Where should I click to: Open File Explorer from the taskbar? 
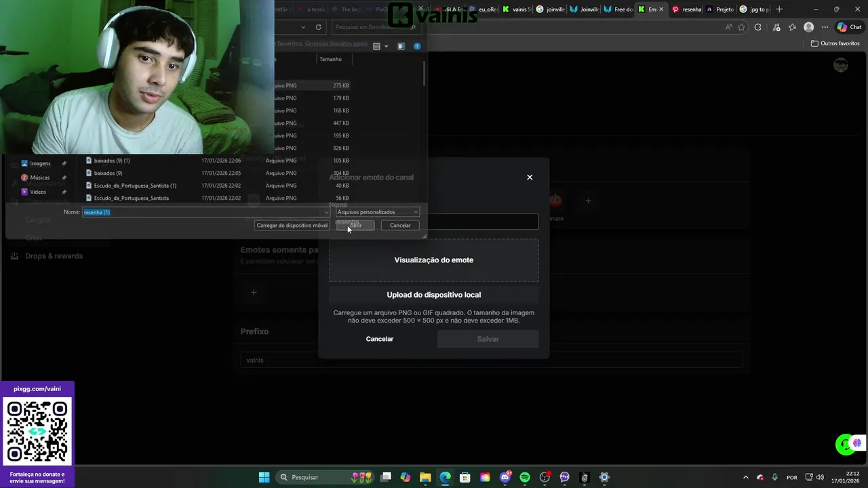point(425,477)
